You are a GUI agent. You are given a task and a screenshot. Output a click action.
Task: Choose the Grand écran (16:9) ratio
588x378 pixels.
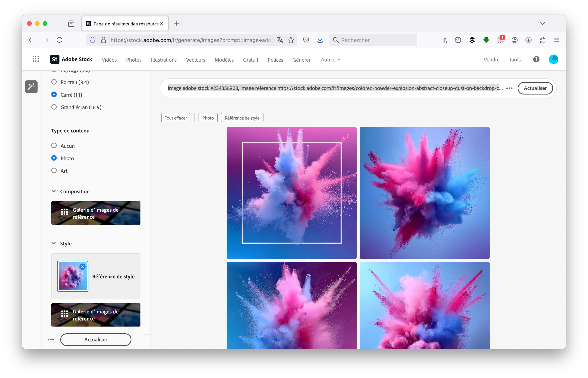tap(54, 107)
